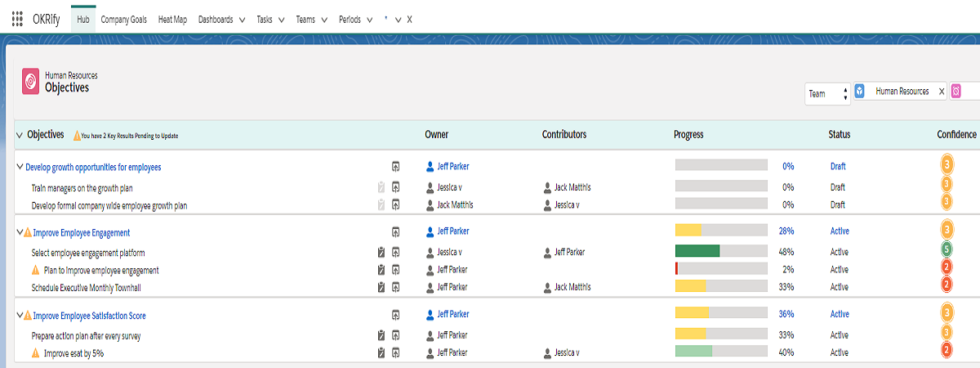Open the Heat Map tab
The width and height of the screenshot is (980, 368).
coord(172,20)
